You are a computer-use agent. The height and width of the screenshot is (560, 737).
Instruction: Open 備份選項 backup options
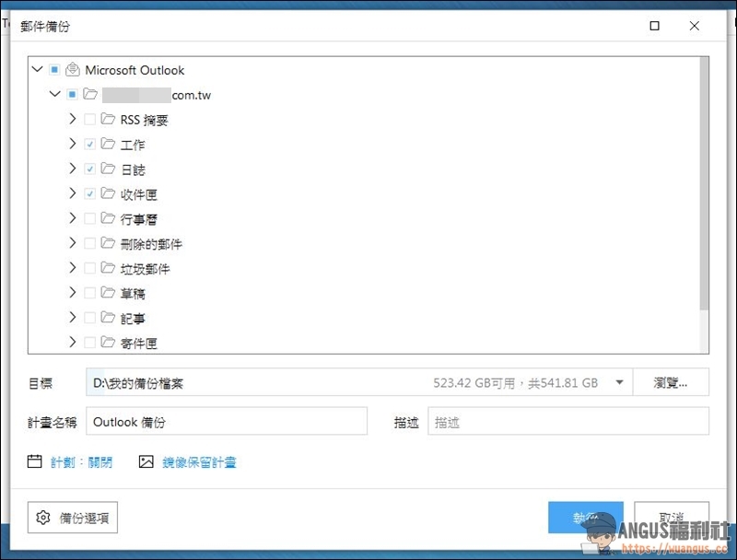pyautogui.click(x=73, y=518)
